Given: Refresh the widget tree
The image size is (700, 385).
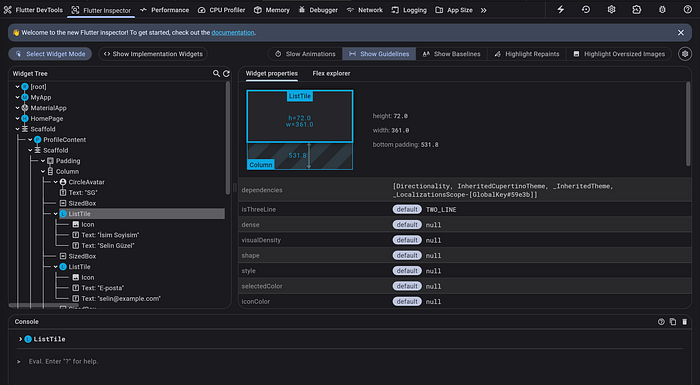Looking at the screenshot, I should (226, 73).
